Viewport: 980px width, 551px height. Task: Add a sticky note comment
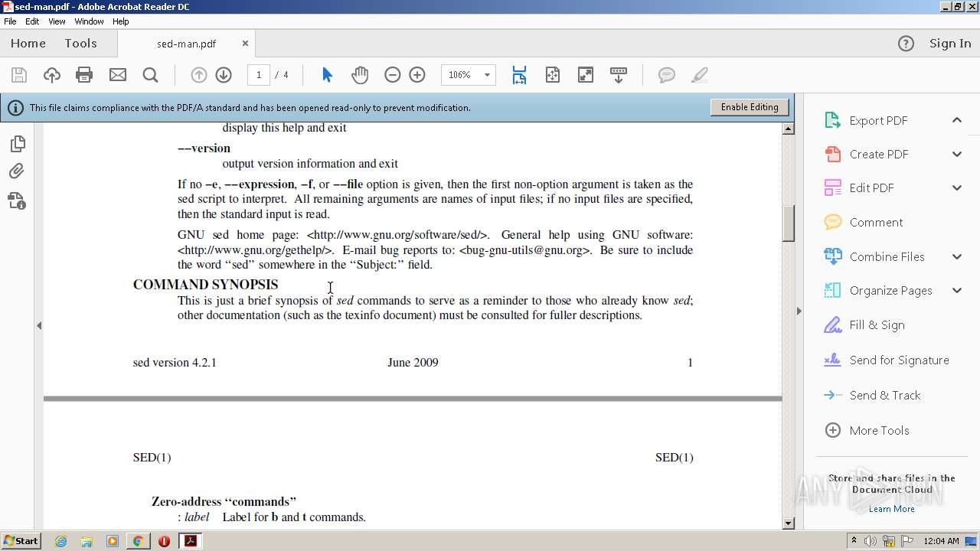[667, 75]
